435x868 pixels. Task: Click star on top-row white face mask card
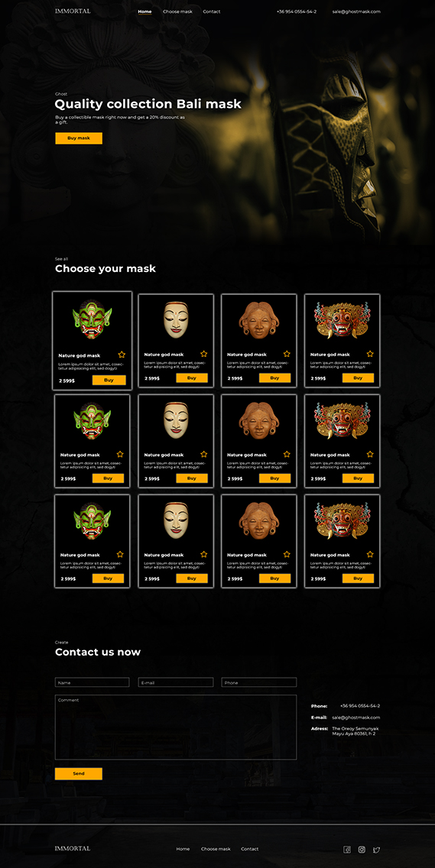204,354
